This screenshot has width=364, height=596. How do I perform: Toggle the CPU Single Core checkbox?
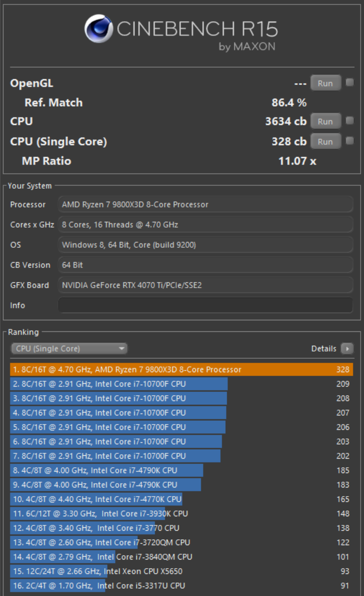pos(350,141)
